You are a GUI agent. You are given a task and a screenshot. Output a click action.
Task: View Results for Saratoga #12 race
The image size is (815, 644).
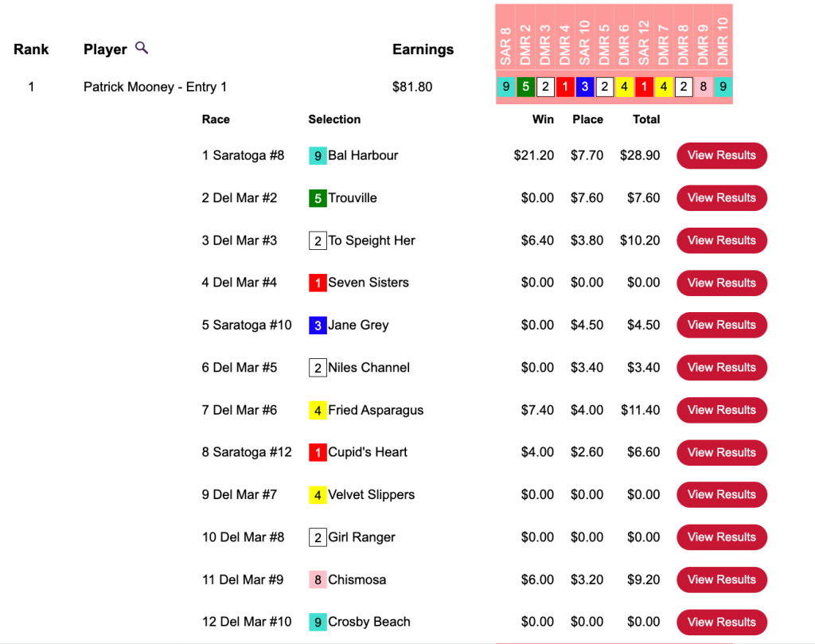721,452
